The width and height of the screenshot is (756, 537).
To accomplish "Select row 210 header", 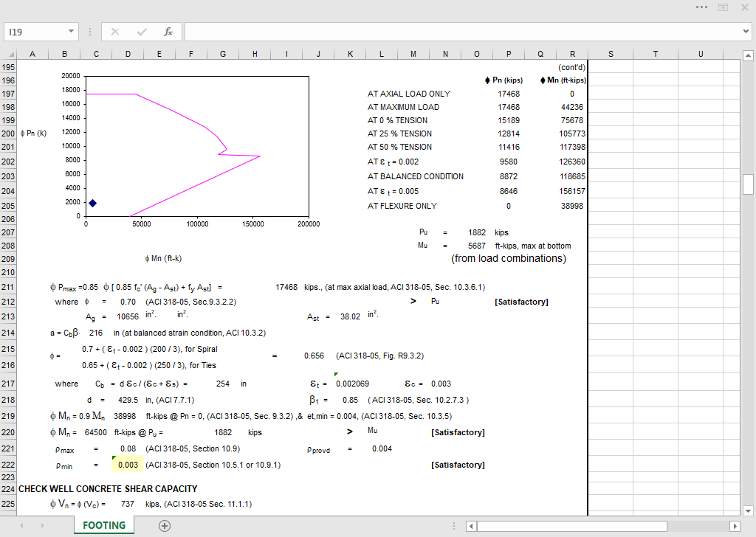I will [8, 273].
